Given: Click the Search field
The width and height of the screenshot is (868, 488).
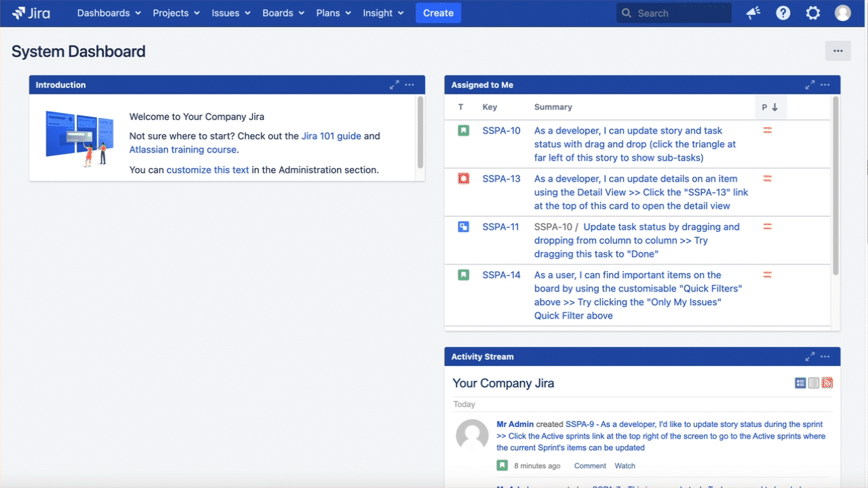Looking at the screenshot, I should (674, 13).
